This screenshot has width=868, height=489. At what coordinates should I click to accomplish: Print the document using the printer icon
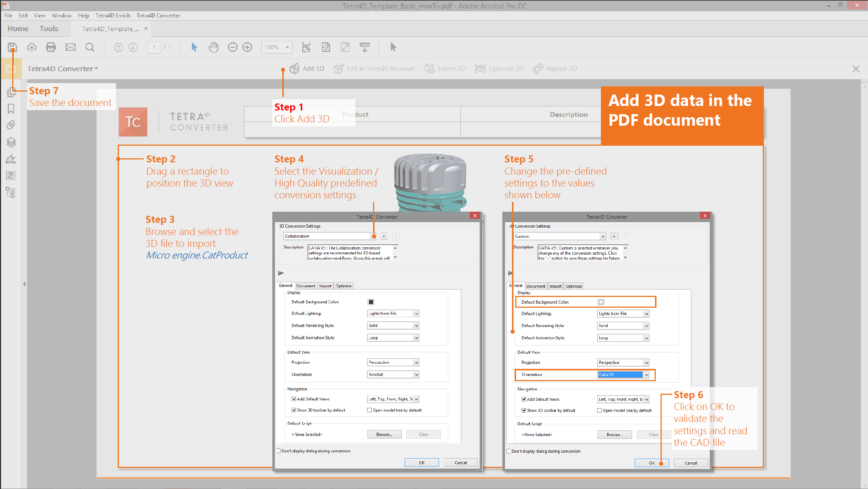tap(51, 47)
